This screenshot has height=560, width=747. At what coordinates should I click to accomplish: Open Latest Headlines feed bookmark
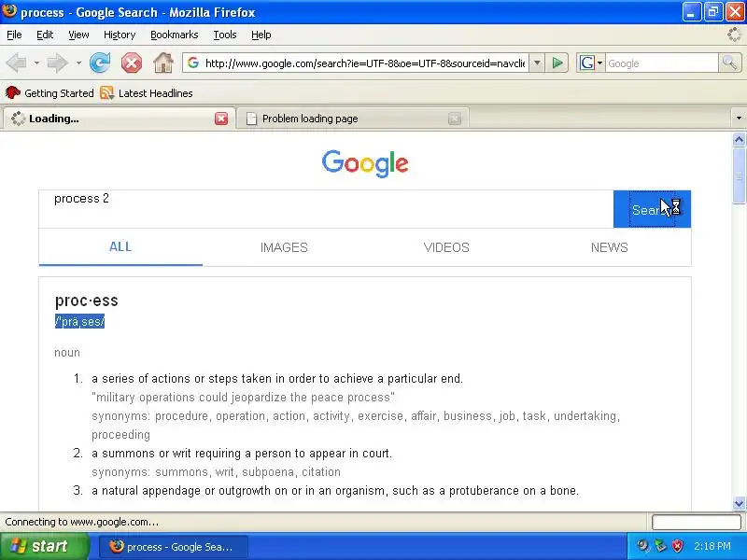[x=147, y=92]
